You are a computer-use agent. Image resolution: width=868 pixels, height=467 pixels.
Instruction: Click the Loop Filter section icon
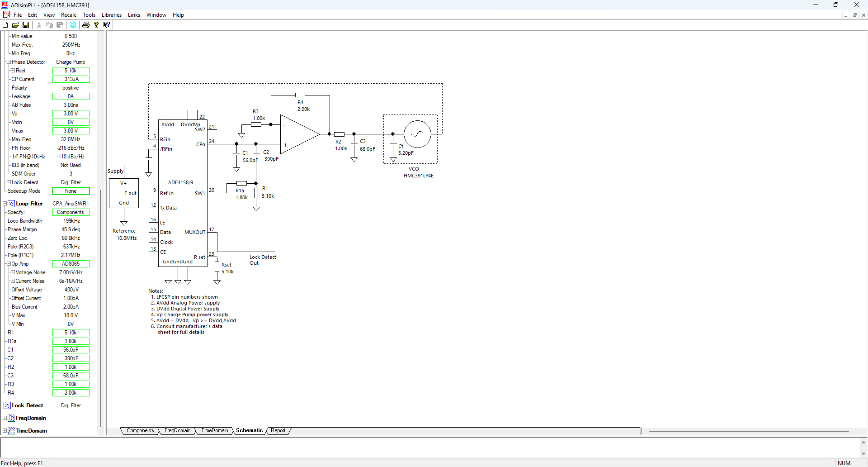coord(12,204)
